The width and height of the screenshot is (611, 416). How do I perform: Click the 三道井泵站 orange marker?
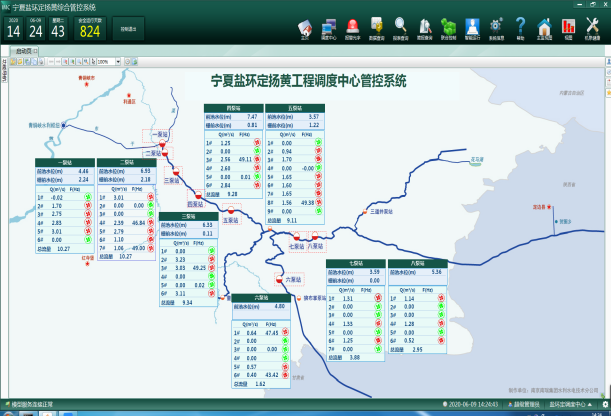pyautogui.click(x=365, y=212)
